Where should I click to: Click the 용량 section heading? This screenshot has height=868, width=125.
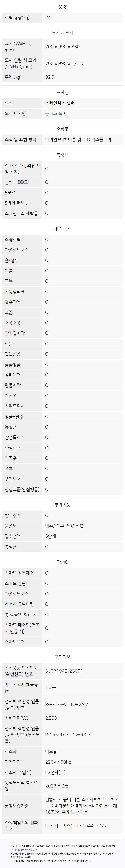pyautogui.click(x=63, y=7)
